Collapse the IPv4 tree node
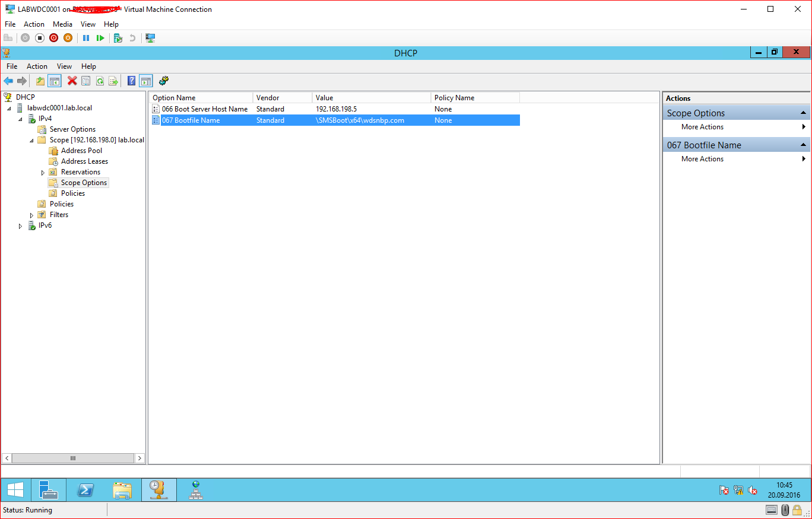Screen dimensions: 812x519 pos(20,119)
